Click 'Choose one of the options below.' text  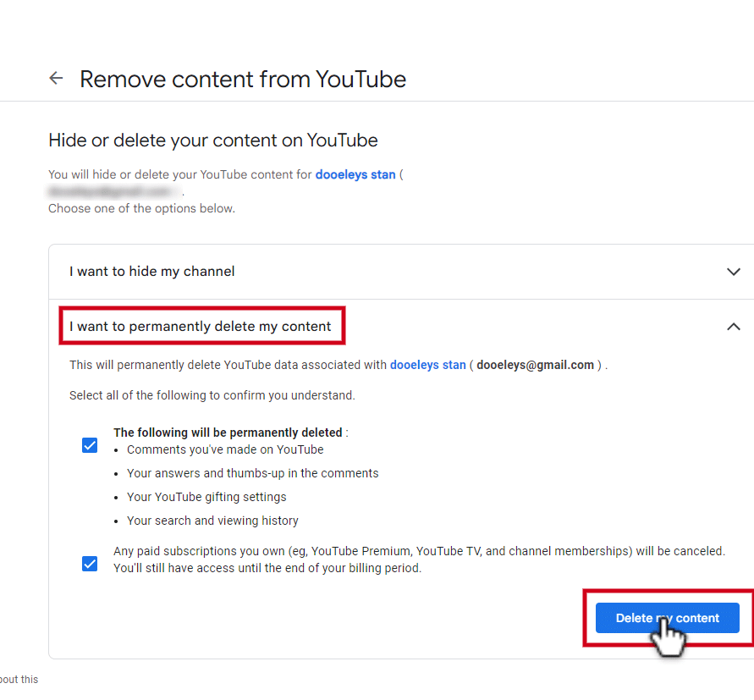141,208
